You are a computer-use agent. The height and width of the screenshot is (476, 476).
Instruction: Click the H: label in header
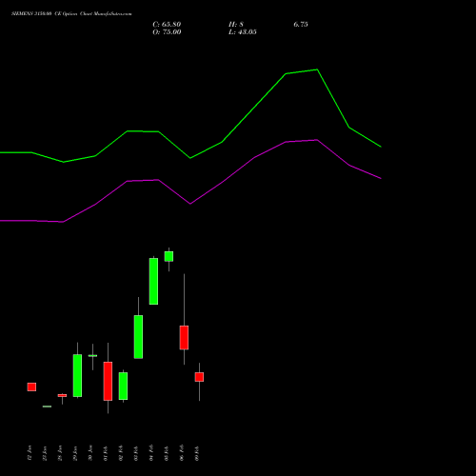tap(236, 25)
